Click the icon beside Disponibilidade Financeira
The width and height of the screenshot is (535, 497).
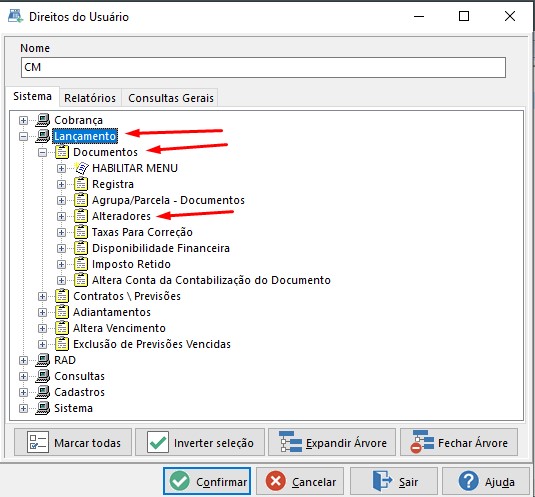click(81, 248)
